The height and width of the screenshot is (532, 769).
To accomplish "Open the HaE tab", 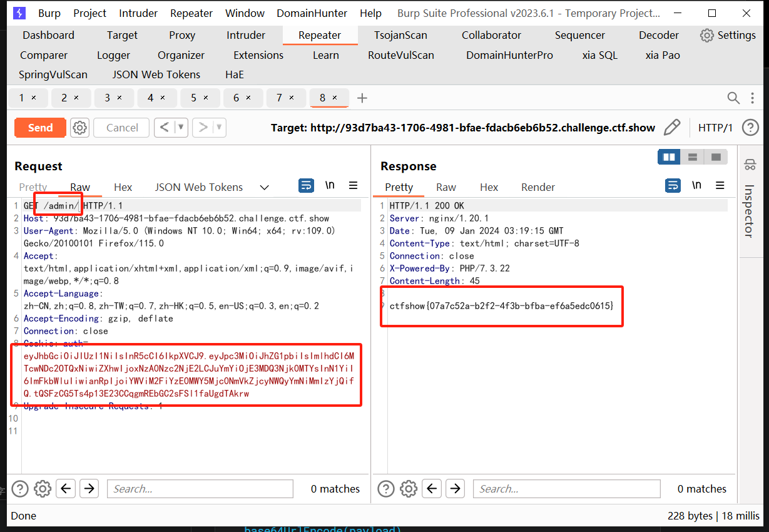I will coord(235,74).
